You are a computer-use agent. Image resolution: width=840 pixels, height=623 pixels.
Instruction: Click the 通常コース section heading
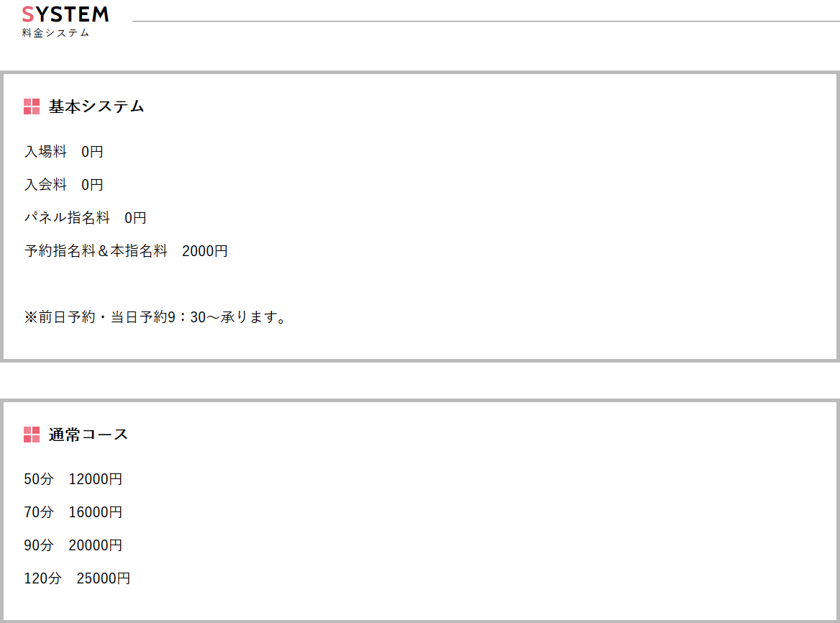(88, 435)
